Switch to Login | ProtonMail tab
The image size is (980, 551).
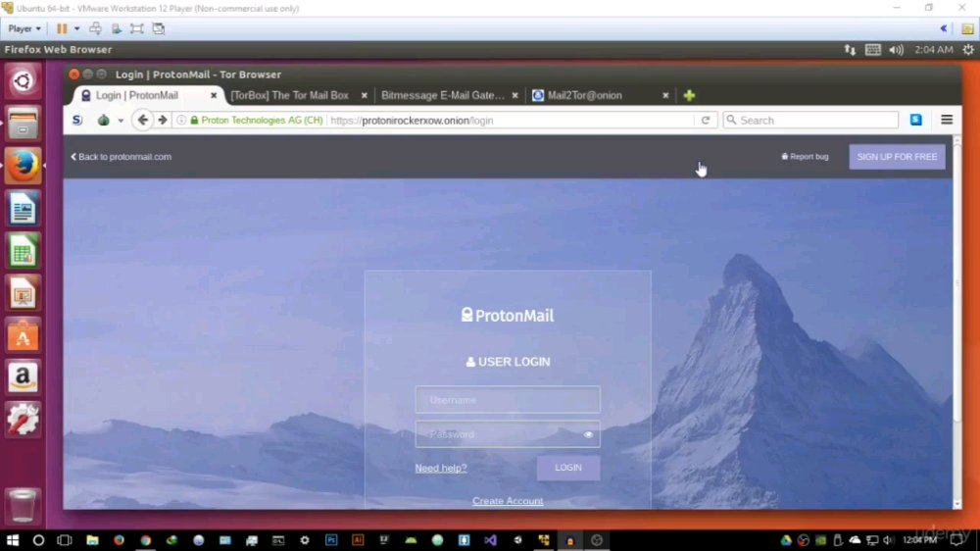click(x=149, y=95)
